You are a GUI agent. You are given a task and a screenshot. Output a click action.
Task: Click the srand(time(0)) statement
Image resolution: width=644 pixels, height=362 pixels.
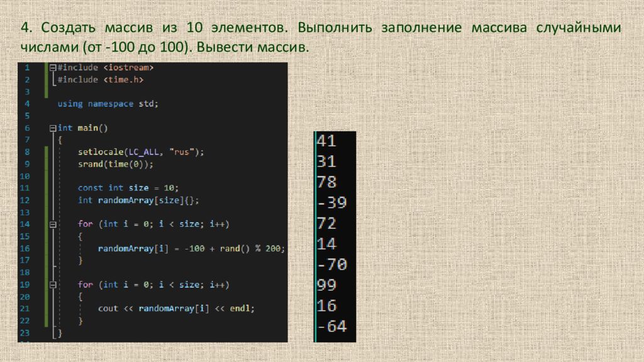[x=115, y=164]
